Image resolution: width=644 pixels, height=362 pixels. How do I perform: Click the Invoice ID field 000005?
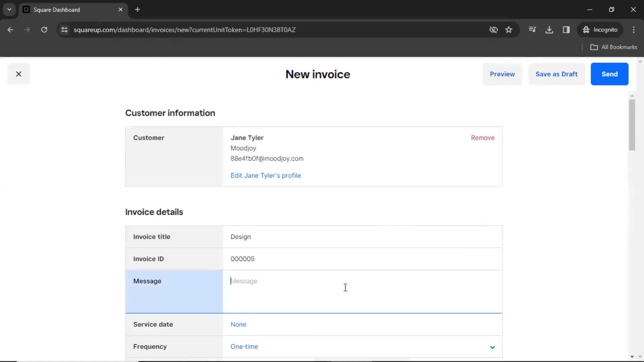[x=362, y=259]
